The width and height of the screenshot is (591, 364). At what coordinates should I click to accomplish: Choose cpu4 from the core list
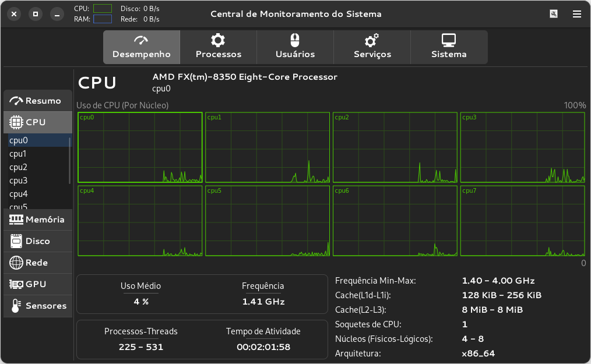click(38, 194)
